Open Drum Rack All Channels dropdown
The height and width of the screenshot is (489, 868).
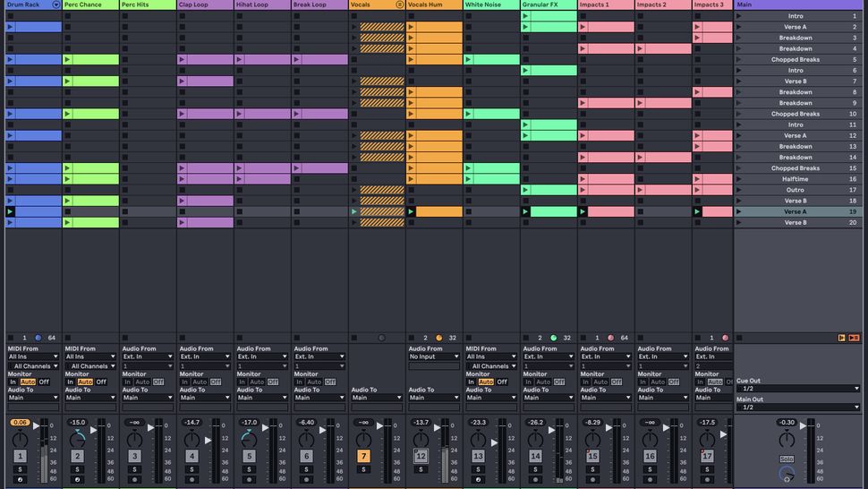[33, 366]
